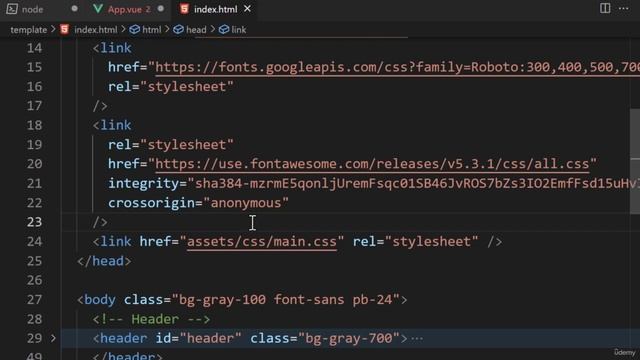Select the index.html tab
640x360 pixels.
pyautogui.click(x=215, y=9)
